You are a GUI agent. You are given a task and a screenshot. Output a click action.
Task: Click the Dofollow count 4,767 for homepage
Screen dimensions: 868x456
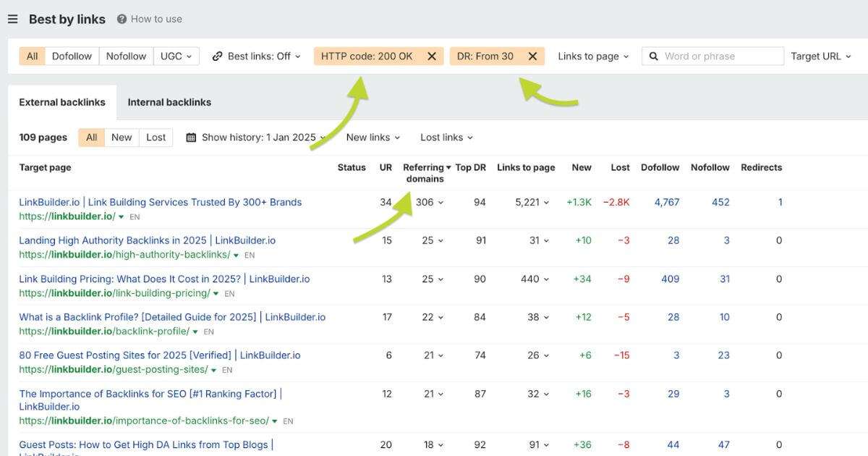[x=665, y=202]
